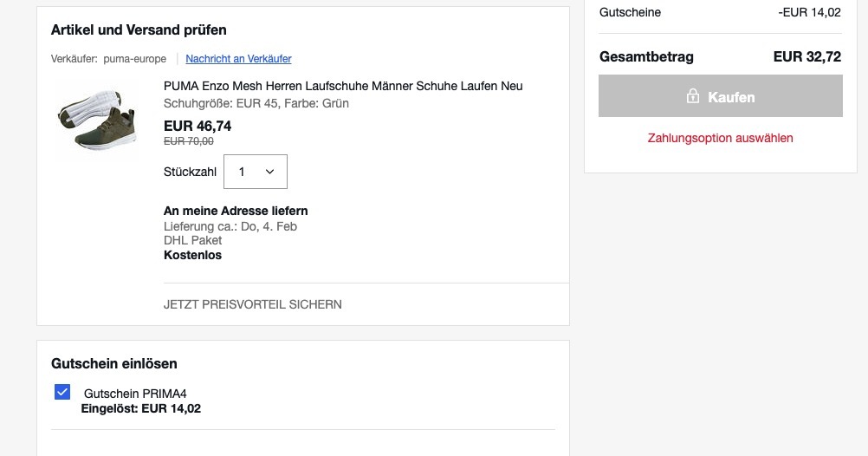868x456 pixels.
Task: Click the quantity dropdown chevron arrow
Action: (x=269, y=172)
